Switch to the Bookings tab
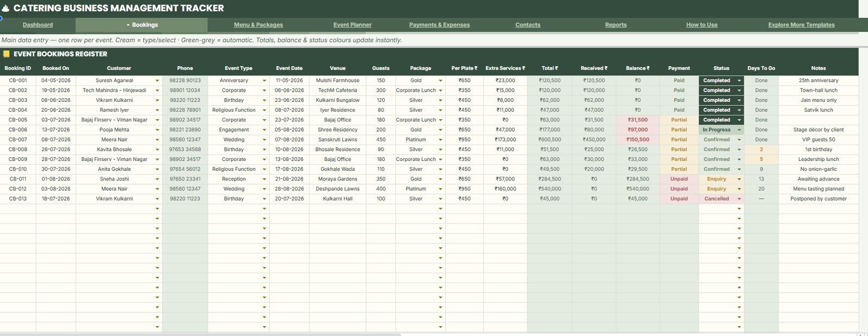 (x=142, y=25)
